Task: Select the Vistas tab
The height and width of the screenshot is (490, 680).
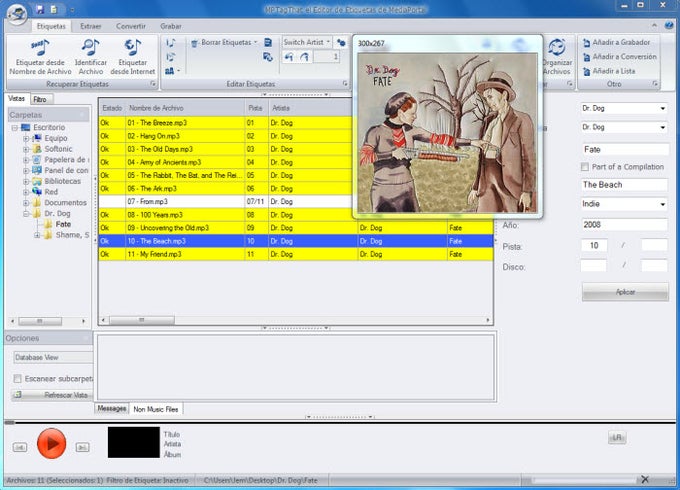Action: (x=16, y=99)
